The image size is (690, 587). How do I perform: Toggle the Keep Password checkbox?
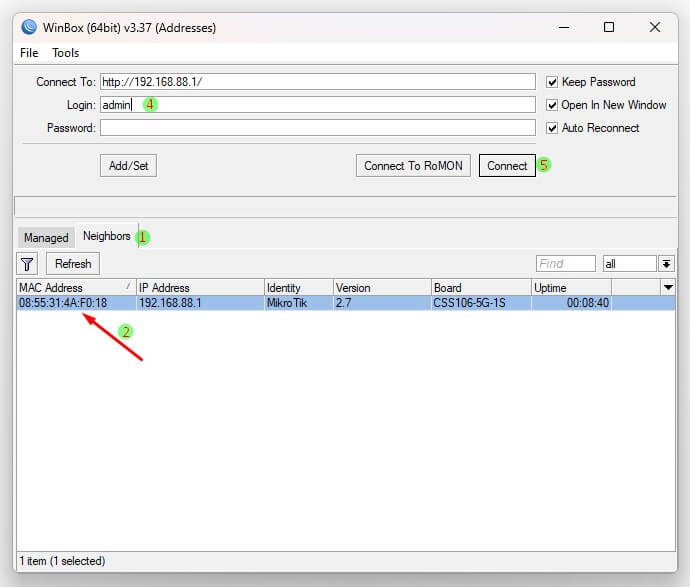click(x=552, y=82)
